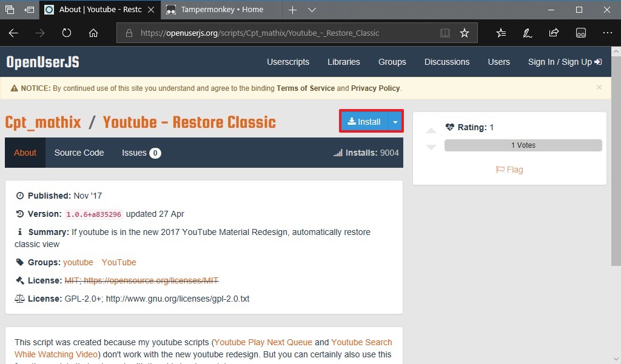Downvote the script arrow
Screen dimensions: 621x364
[x=431, y=147]
